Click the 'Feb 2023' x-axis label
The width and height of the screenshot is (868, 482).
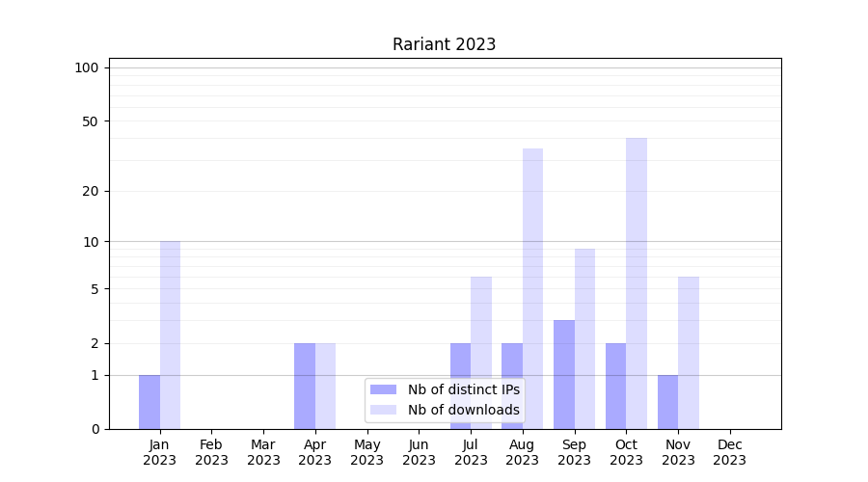[211, 452]
